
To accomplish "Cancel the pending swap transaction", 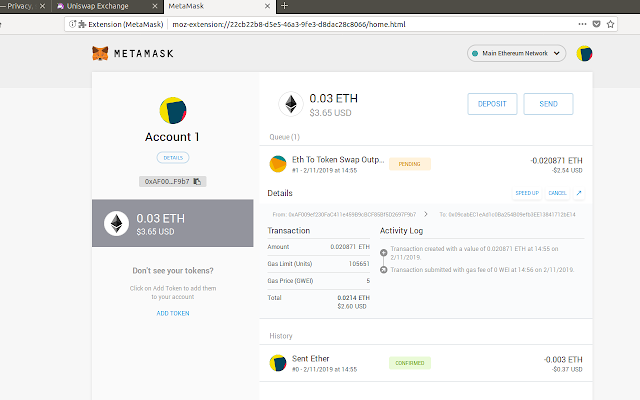I will (x=557, y=193).
